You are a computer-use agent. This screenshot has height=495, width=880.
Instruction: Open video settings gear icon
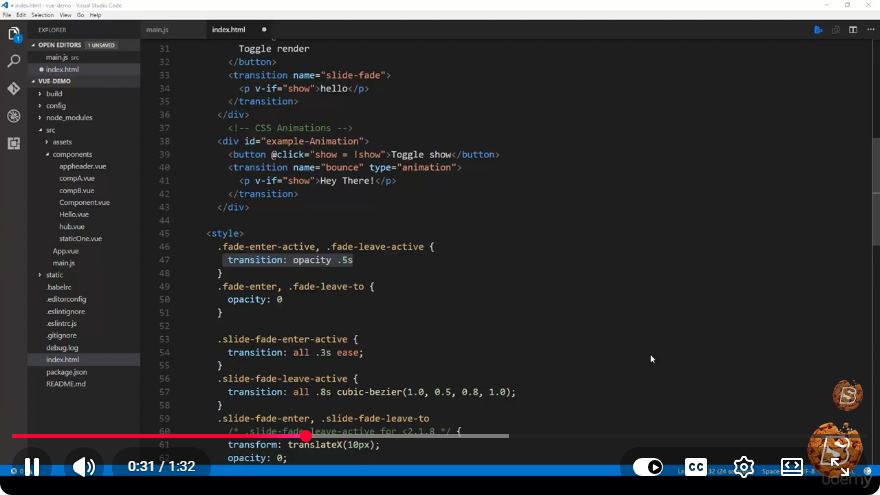click(x=744, y=466)
